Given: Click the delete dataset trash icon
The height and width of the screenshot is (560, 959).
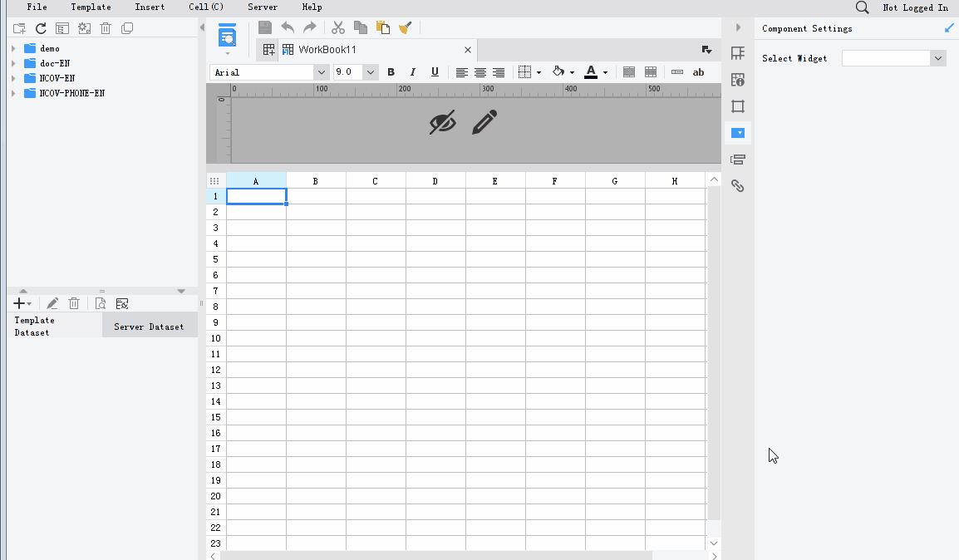Looking at the screenshot, I should click(x=74, y=303).
